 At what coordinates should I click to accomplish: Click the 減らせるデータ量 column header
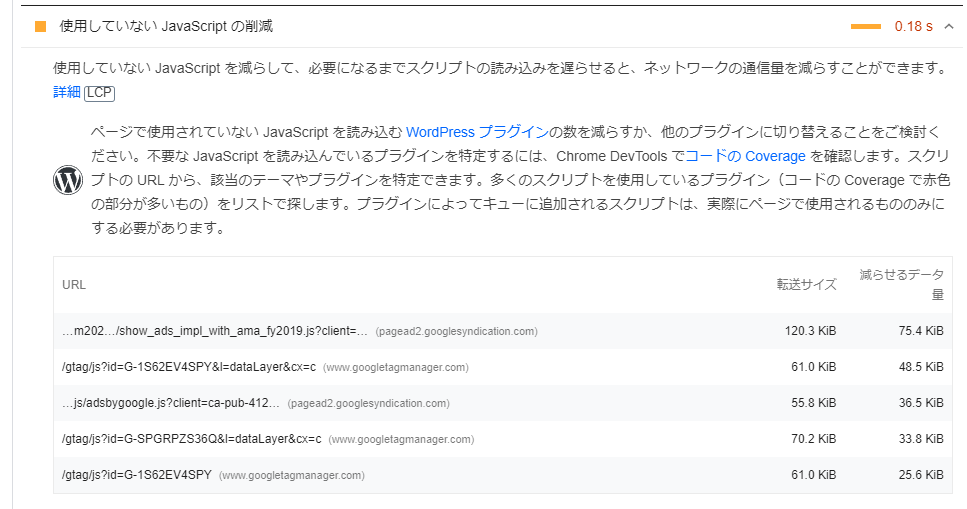coord(902,284)
